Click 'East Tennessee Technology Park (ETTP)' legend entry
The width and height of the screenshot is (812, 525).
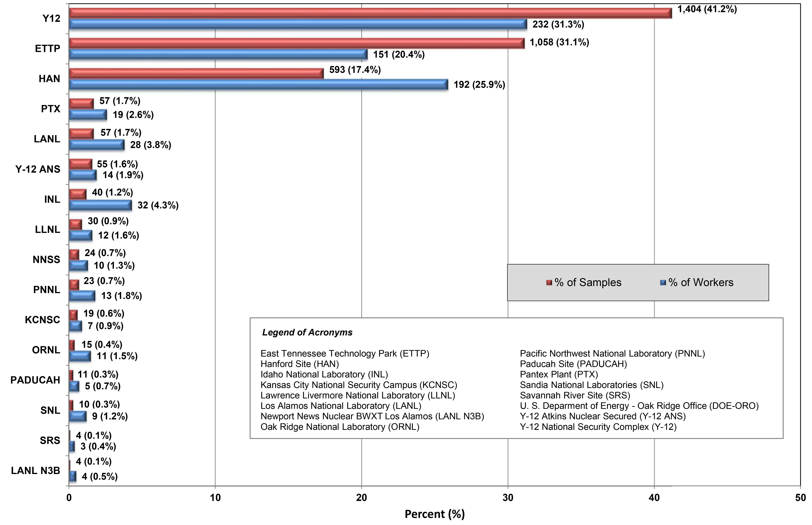click(345, 354)
